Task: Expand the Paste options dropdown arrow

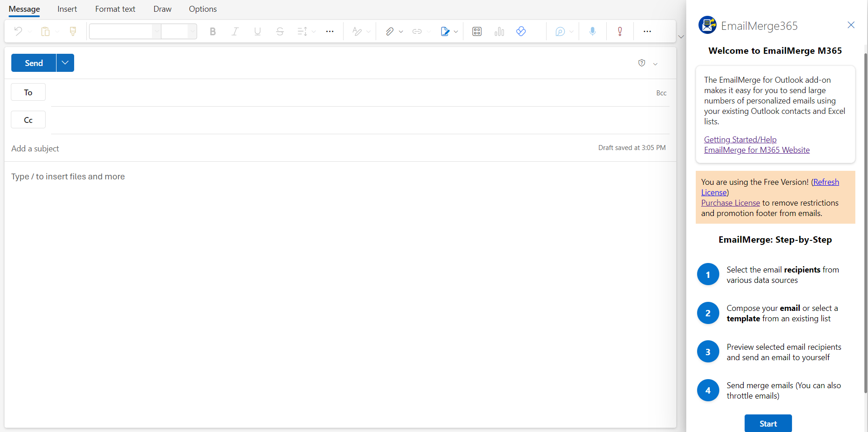Action: [x=57, y=32]
